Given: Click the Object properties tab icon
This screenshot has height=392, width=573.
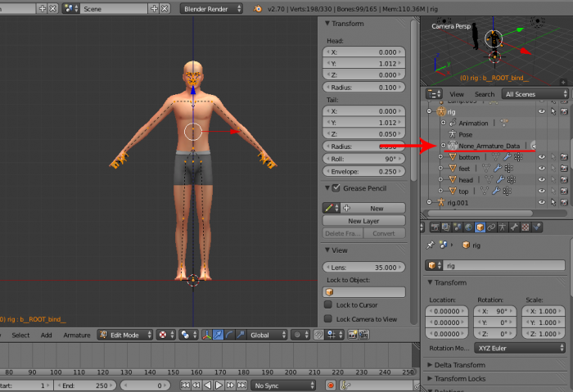Looking at the screenshot, I should click(x=480, y=227).
